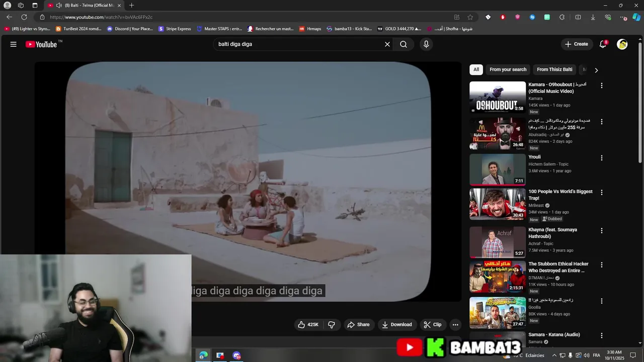The height and width of the screenshot is (362, 644).
Task: Open a new browser tab
Action: (131, 6)
